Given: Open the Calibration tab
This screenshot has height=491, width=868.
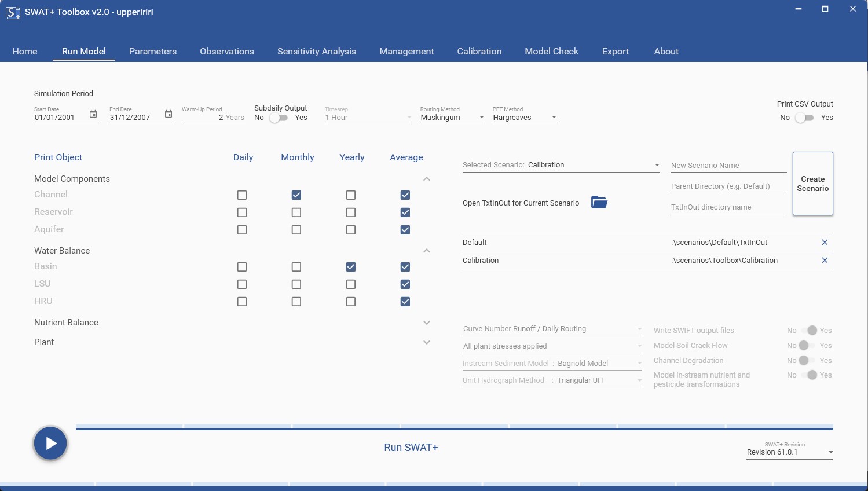Looking at the screenshot, I should 479,52.
